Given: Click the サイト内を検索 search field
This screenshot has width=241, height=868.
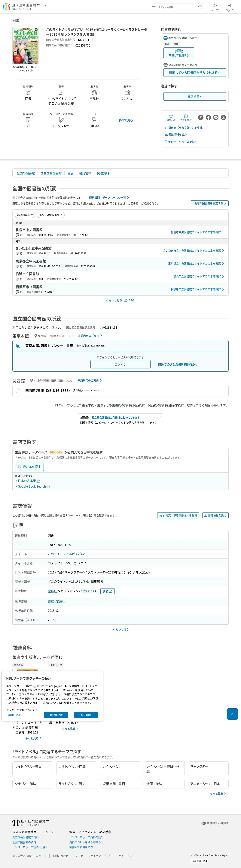Looking at the screenshot, I should tap(174, 7).
